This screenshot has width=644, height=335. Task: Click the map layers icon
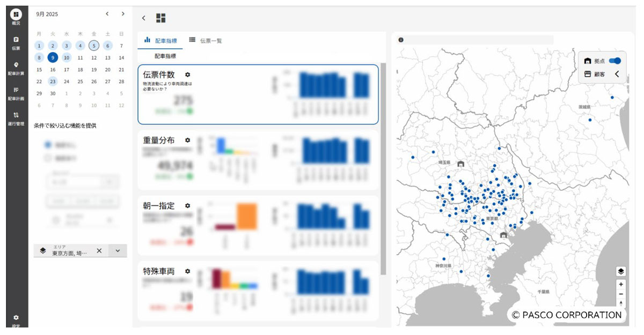(621, 271)
